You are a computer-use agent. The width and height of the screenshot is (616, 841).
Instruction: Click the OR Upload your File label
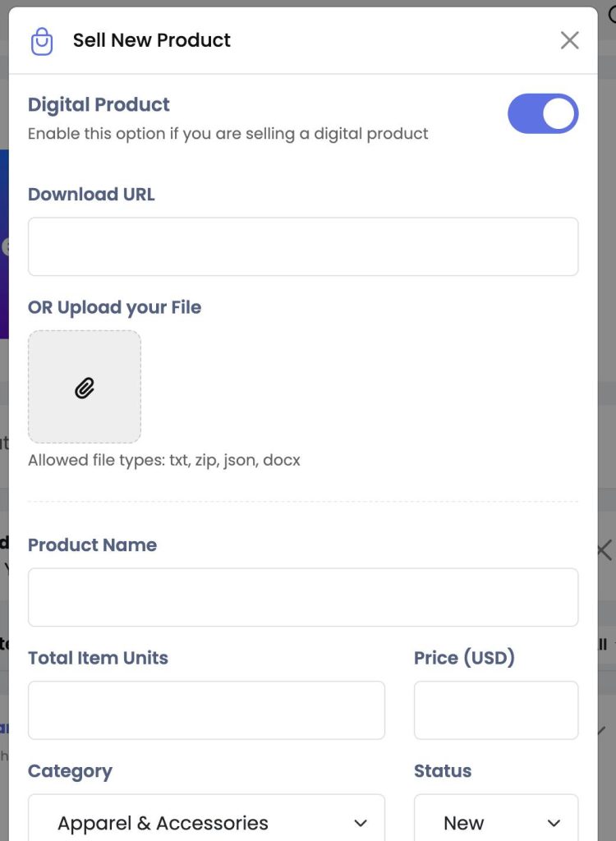point(115,307)
